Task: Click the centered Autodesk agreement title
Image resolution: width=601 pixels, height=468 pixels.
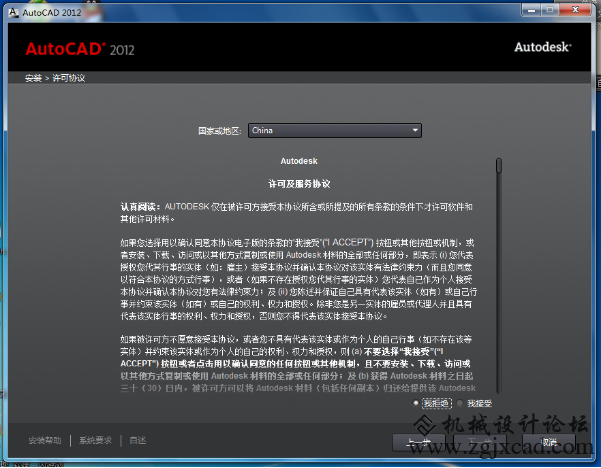Action: [299, 161]
